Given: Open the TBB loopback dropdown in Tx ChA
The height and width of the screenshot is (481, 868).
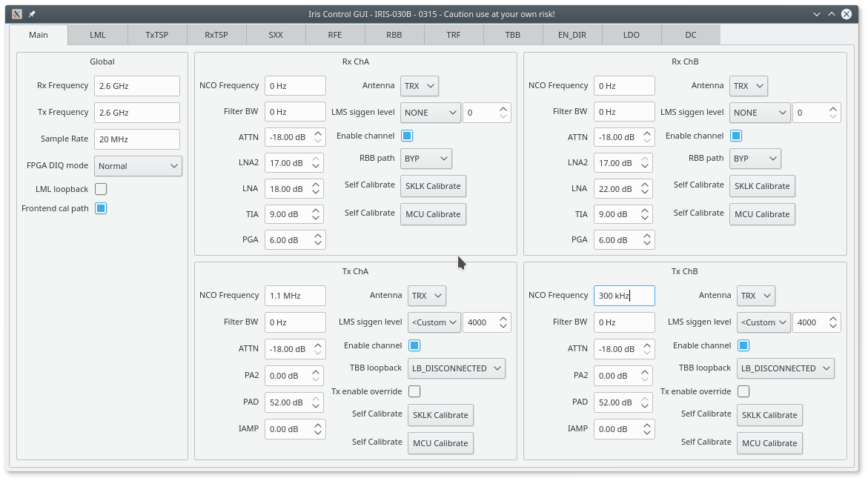Looking at the screenshot, I should [457, 368].
